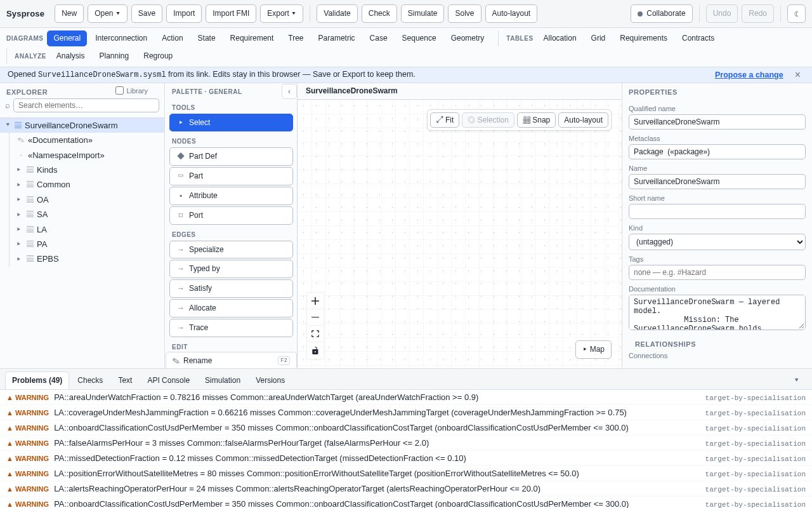
Task: Open the Simulation bottom tab
Action: tap(221, 380)
